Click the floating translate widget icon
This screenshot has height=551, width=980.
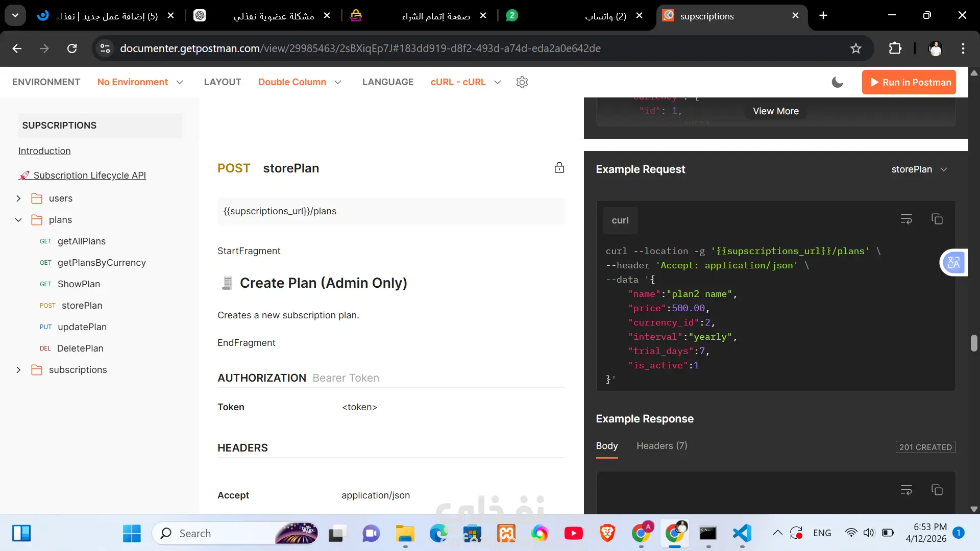(953, 263)
